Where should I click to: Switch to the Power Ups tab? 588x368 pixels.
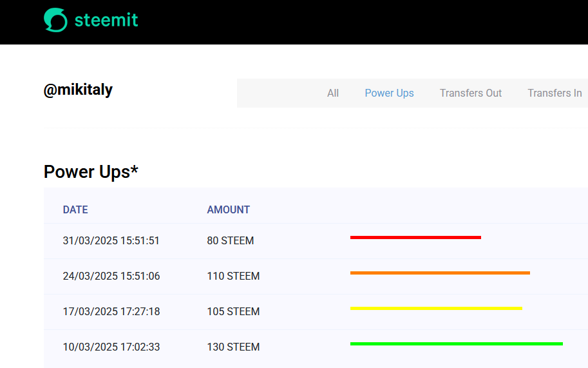tap(389, 93)
